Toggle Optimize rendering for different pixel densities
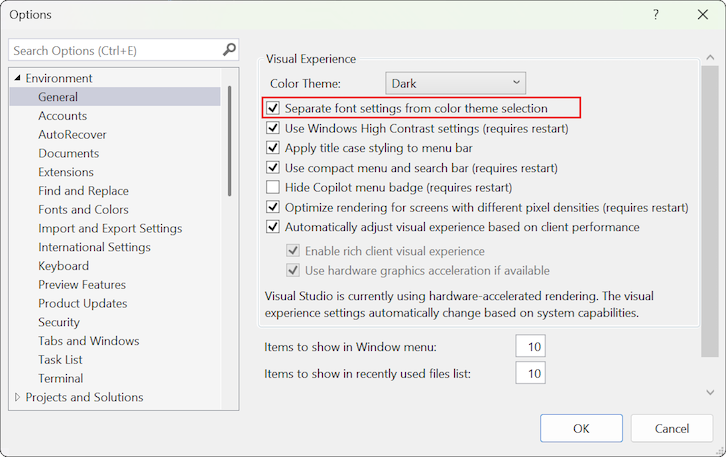This screenshot has height=457, width=726. [273, 207]
